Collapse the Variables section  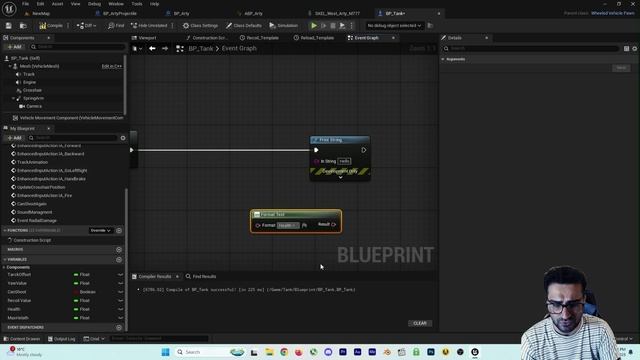tap(4, 260)
